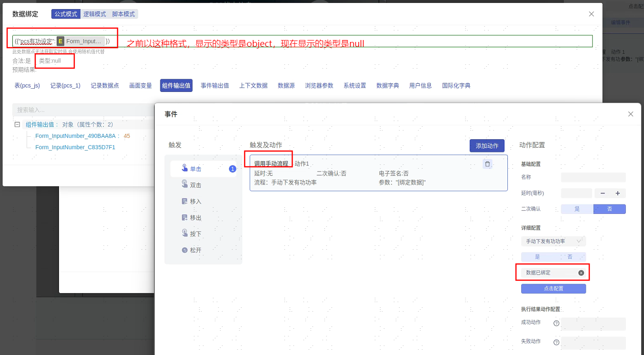Open the 数据字典 tab
This screenshot has height=355, width=644.
tap(387, 85)
